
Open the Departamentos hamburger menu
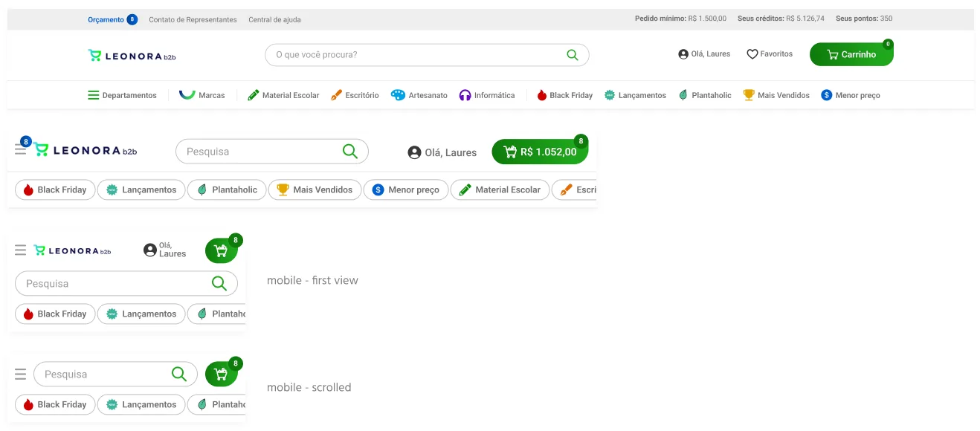click(122, 95)
